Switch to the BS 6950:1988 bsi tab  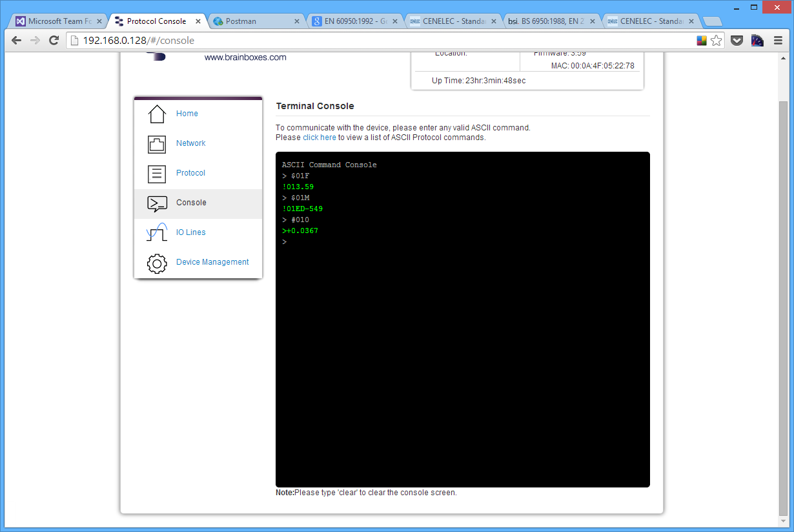549,20
